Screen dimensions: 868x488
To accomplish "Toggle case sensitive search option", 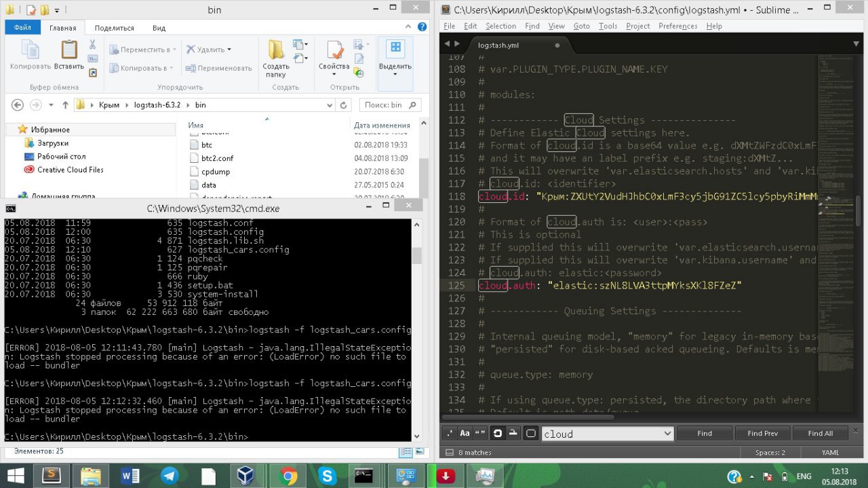I will [x=465, y=433].
